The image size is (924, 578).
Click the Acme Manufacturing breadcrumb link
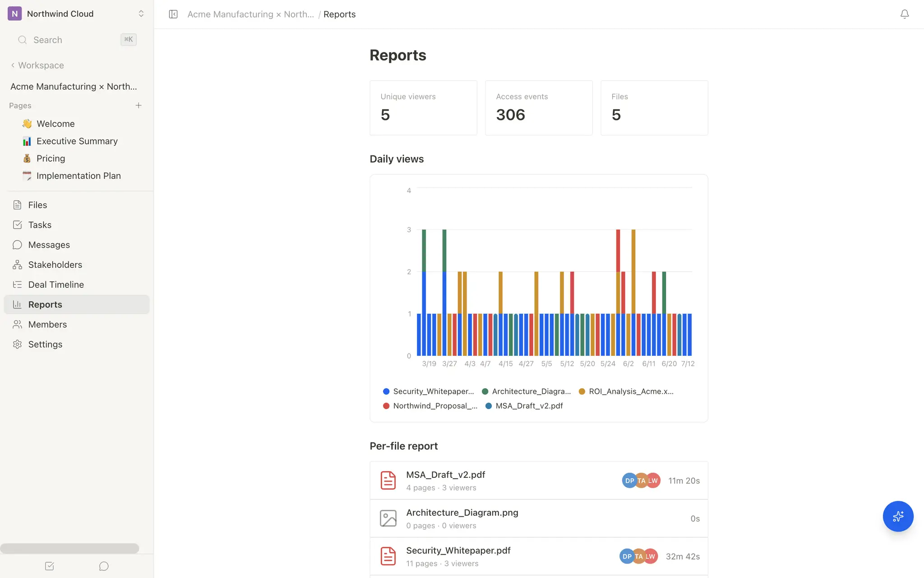[250, 14]
